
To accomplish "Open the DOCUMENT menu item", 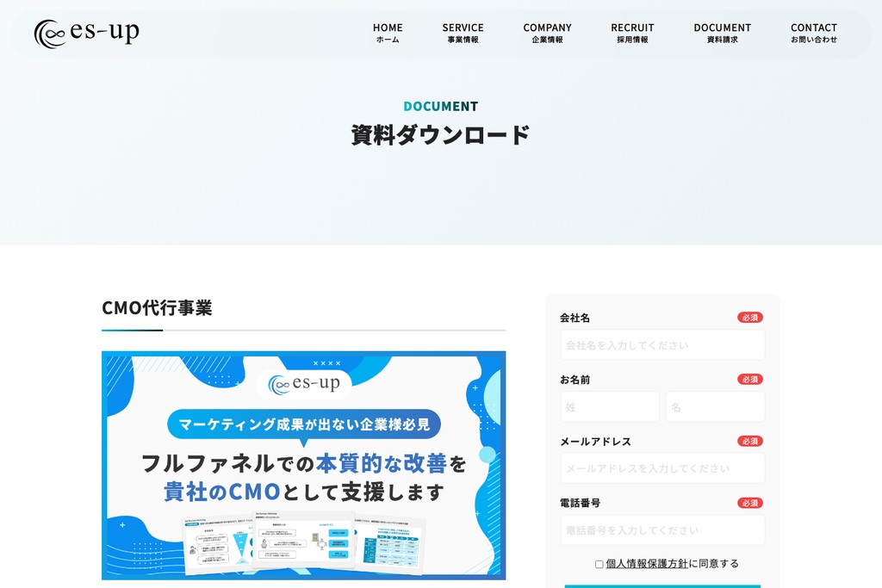I will click(x=723, y=34).
